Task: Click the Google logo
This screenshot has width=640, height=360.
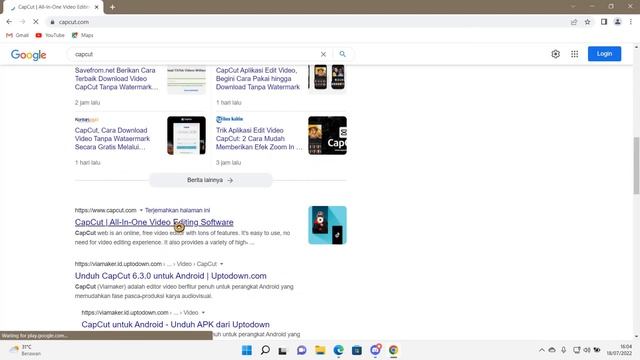Action: (29, 55)
